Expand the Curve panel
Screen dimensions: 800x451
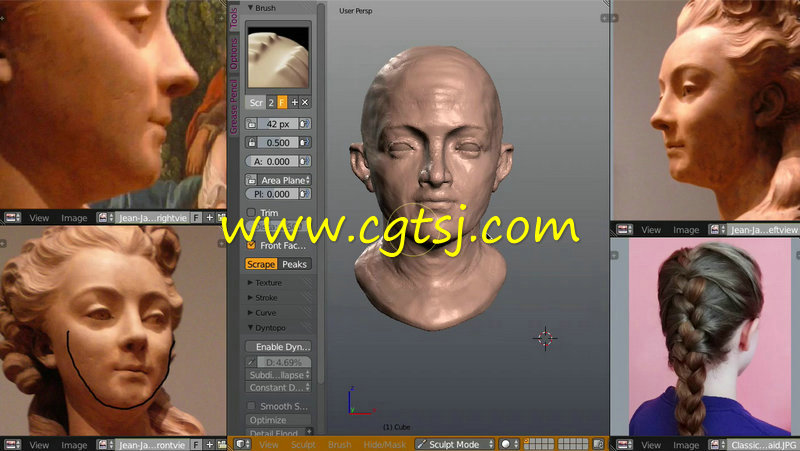[251, 312]
